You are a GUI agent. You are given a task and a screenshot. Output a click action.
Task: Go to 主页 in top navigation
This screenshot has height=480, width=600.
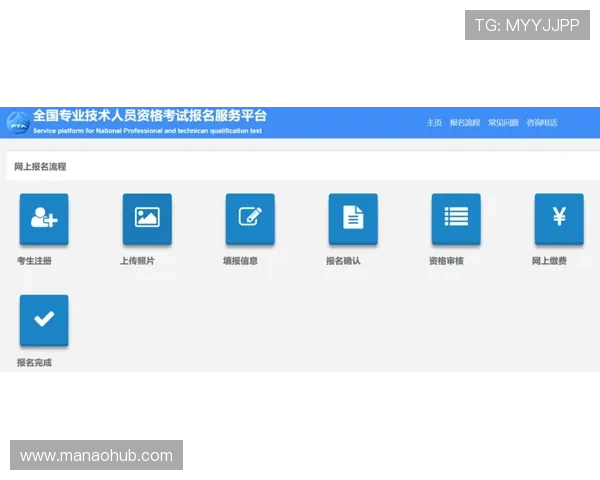pyautogui.click(x=434, y=122)
